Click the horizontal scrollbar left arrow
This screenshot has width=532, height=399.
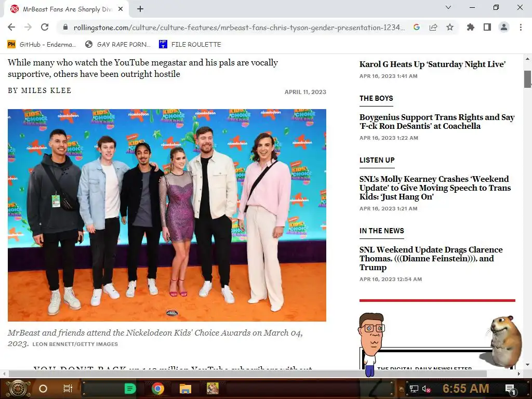[x=4, y=374]
